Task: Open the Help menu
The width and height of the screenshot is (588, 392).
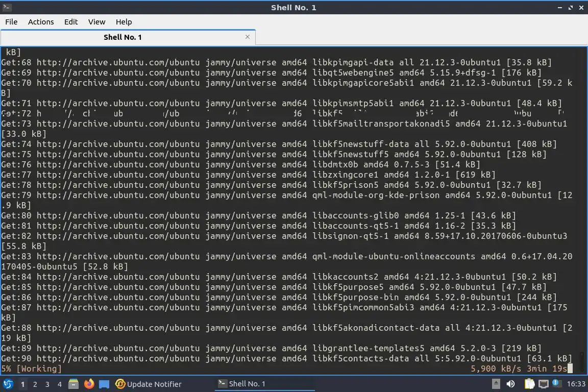Action: pyautogui.click(x=124, y=22)
